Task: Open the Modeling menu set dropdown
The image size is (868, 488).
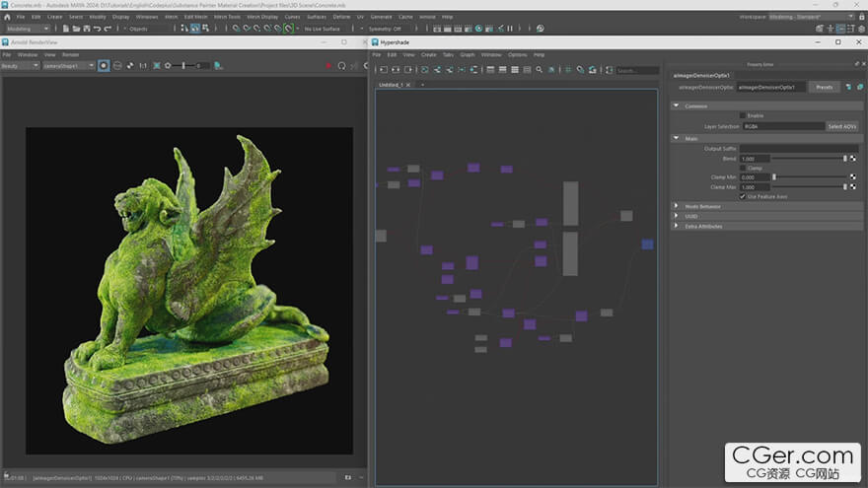Action: pyautogui.click(x=28, y=29)
